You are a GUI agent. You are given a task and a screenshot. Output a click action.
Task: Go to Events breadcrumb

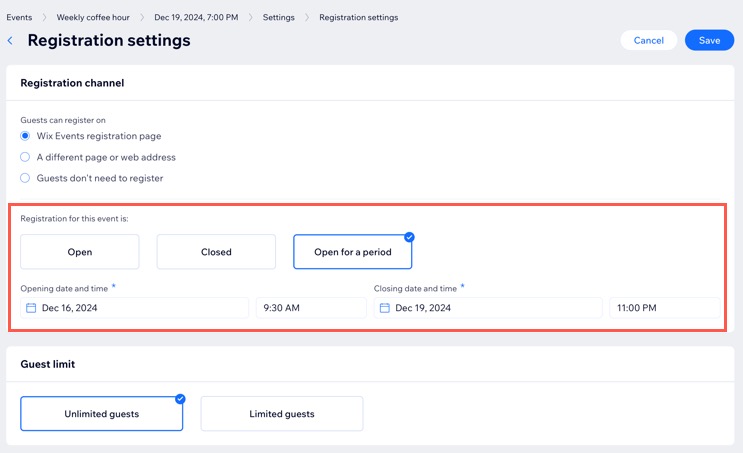(19, 18)
